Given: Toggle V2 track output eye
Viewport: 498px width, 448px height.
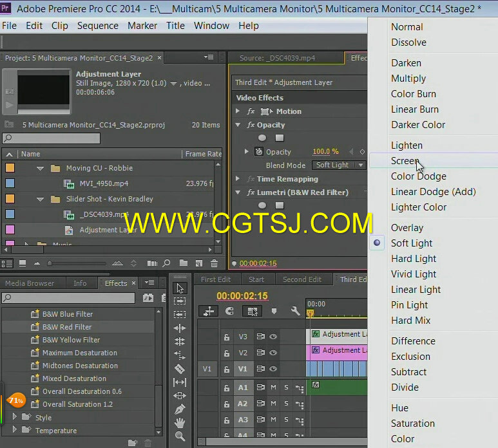Looking at the screenshot, I should tap(273, 353).
